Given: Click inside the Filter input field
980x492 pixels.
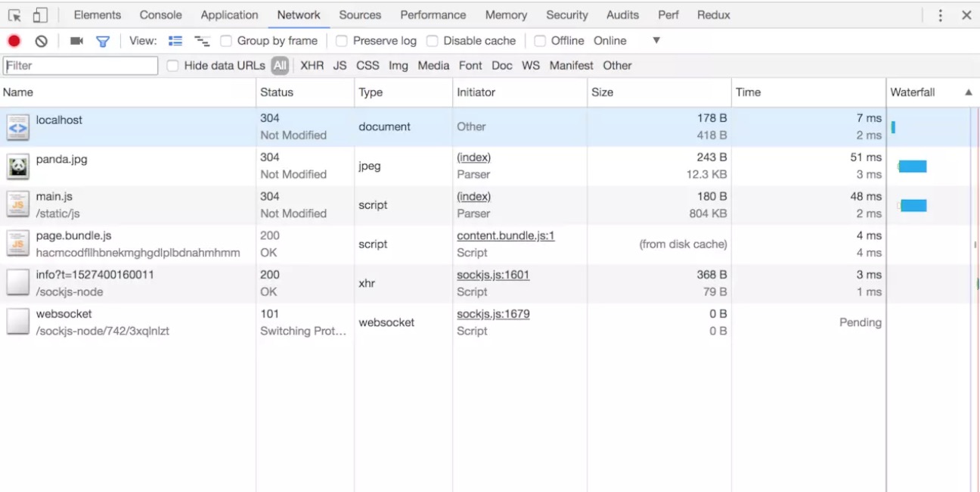Looking at the screenshot, I should coord(79,66).
